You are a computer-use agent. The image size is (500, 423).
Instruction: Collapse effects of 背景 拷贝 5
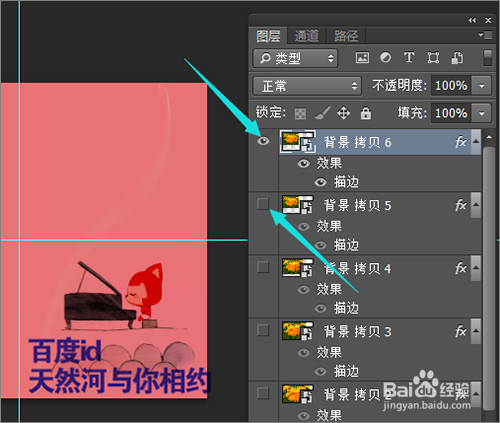tap(476, 204)
